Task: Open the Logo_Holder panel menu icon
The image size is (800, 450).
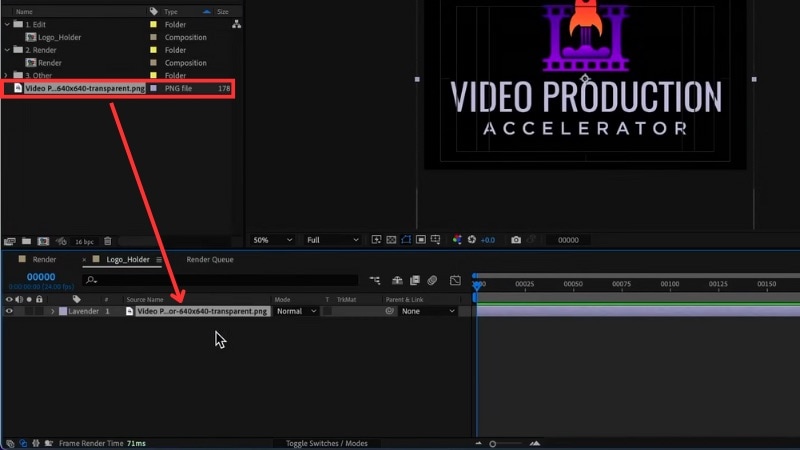Action: tap(159, 260)
